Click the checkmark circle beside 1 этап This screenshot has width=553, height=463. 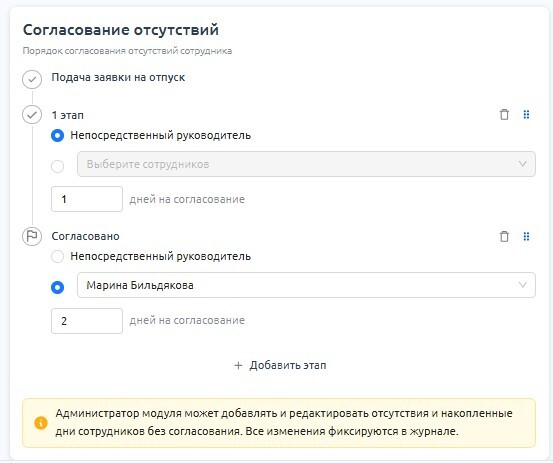[32, 115]
